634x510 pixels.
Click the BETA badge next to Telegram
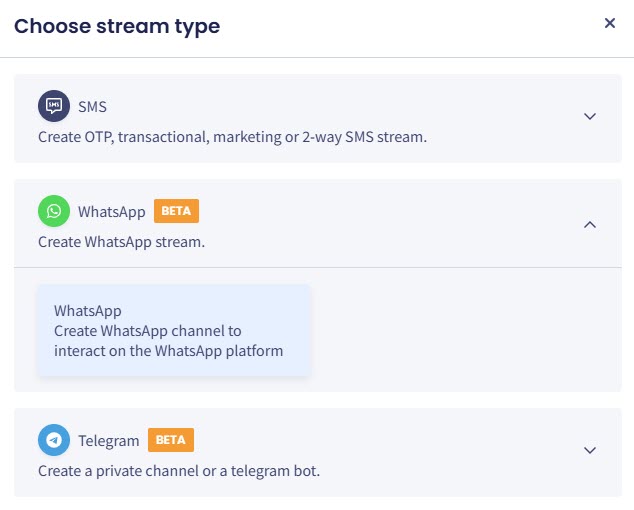(171, 440)
